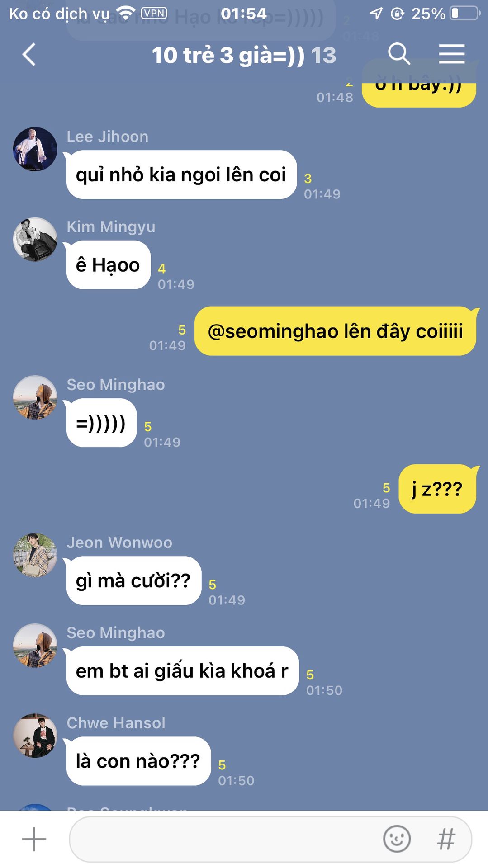Image resolution: width=488 pixels, height=868 pixels.
Task: Tap the plus attachment icon
Action: (x=34, y=839)
